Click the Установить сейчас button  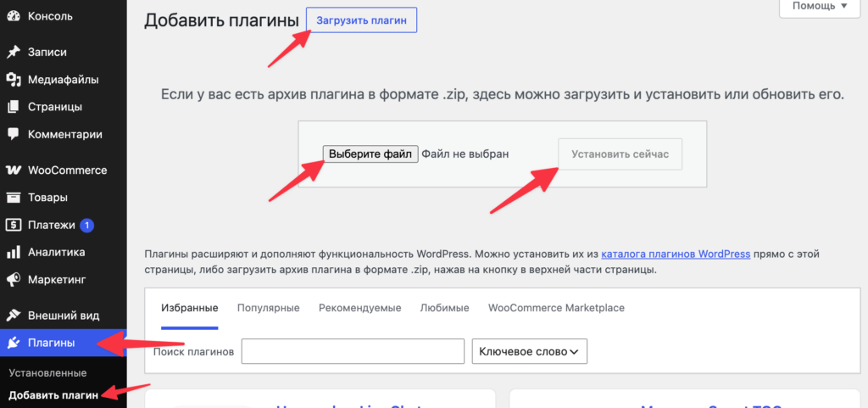620,154
